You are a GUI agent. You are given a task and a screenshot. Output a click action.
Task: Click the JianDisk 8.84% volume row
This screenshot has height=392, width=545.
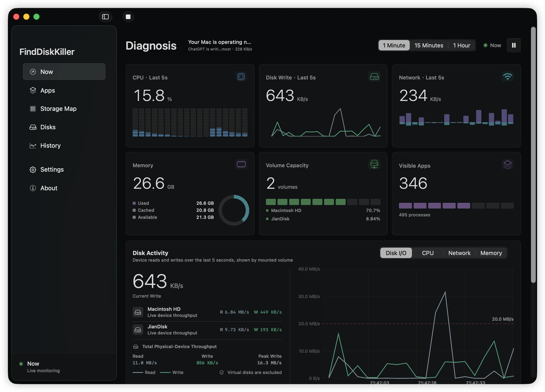click(x=323, y=219)
